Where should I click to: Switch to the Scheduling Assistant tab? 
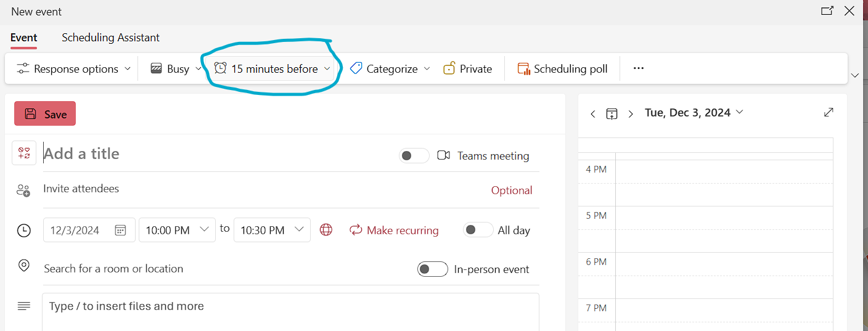pos(110,38)
